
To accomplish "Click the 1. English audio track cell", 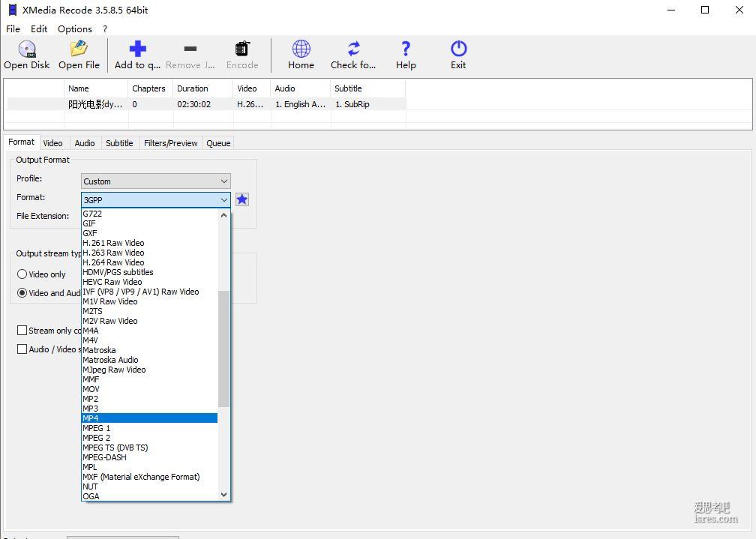I will pyautogui.click(x=300, y=104).
